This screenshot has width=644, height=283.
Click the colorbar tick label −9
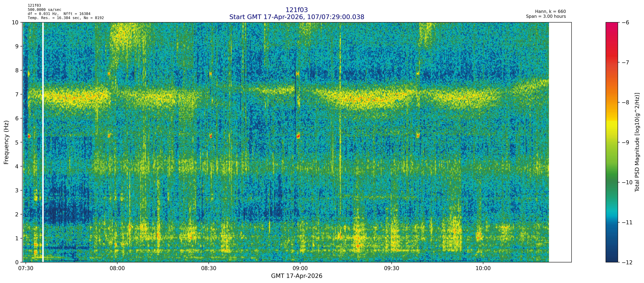625,143
